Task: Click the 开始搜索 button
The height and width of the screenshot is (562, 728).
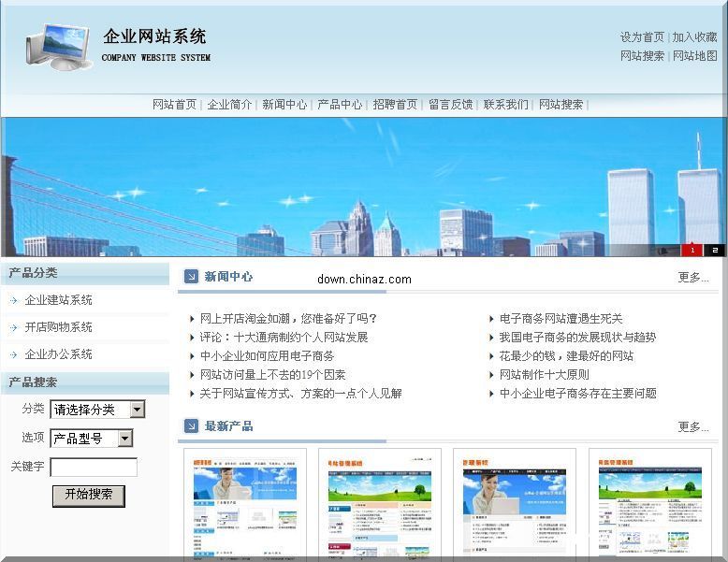Action: [x=89, y=496]
